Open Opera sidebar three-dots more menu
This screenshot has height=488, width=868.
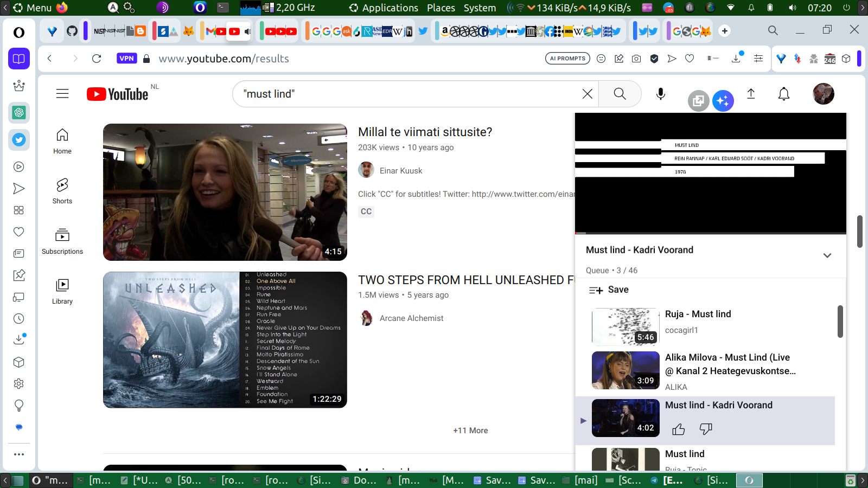[x=19, y=454]
